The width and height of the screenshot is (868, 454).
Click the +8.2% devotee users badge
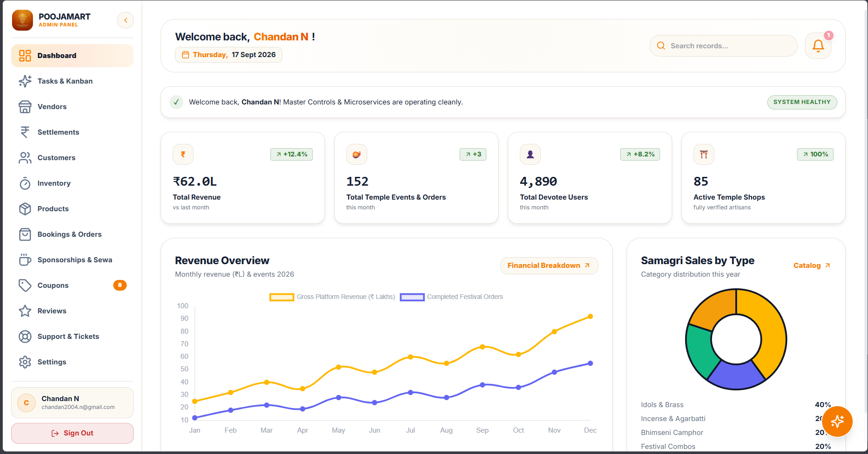tap(640, 154)
